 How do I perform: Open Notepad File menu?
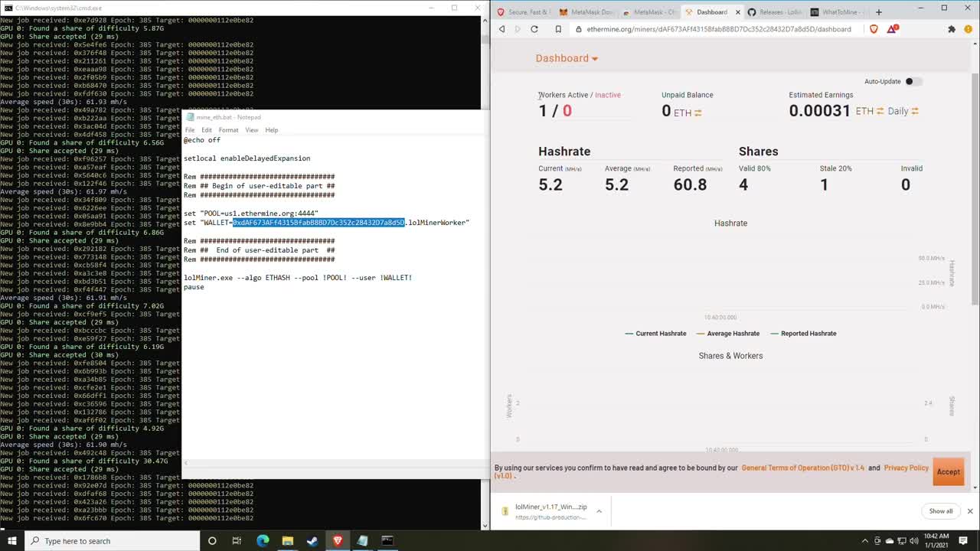190,130
